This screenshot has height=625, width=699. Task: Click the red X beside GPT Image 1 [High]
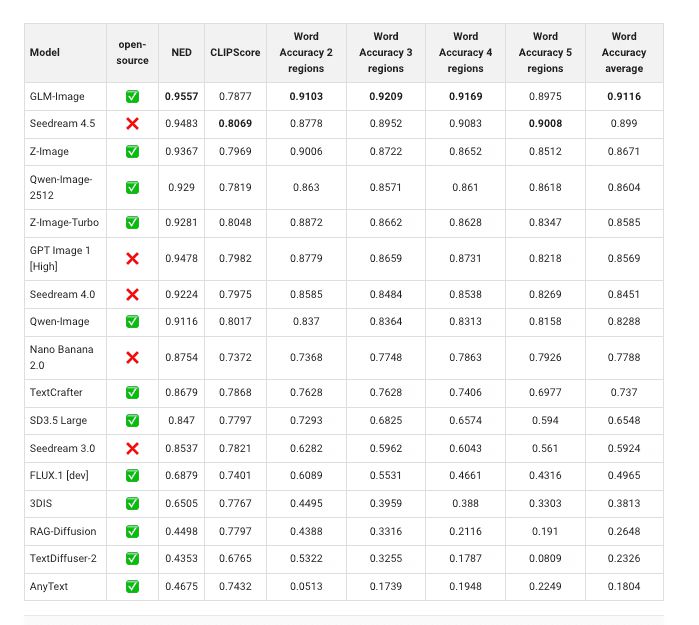pyautogui.click(x=132, y=258)
